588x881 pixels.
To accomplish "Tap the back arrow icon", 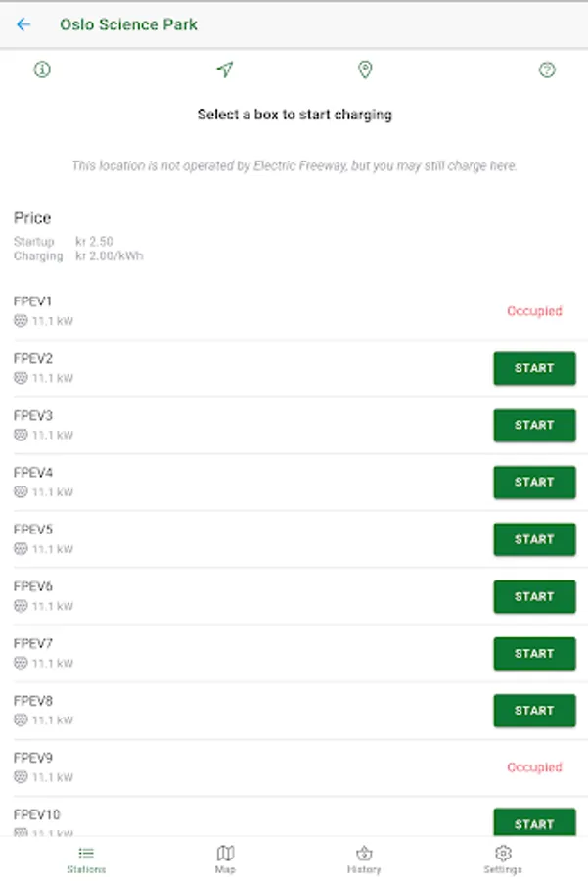I will (x=23, y=24).
